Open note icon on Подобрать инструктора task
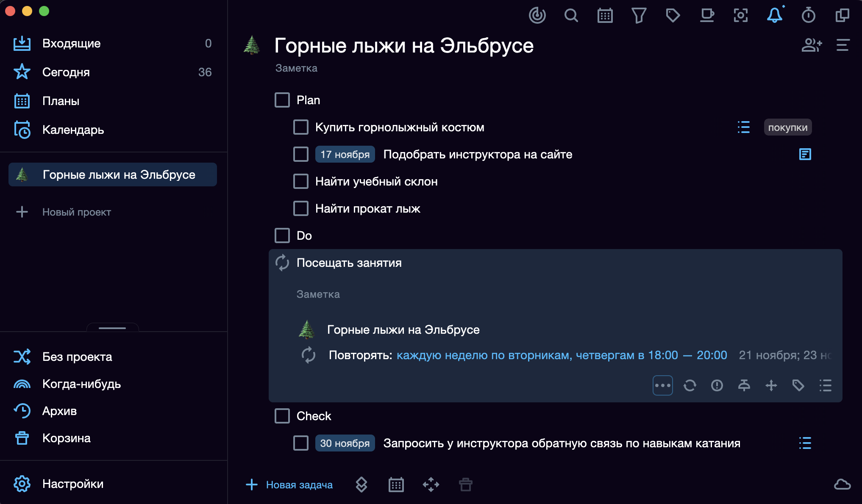Image resolution: width=862 pixels, height=504 pixels. click(805, 154)
